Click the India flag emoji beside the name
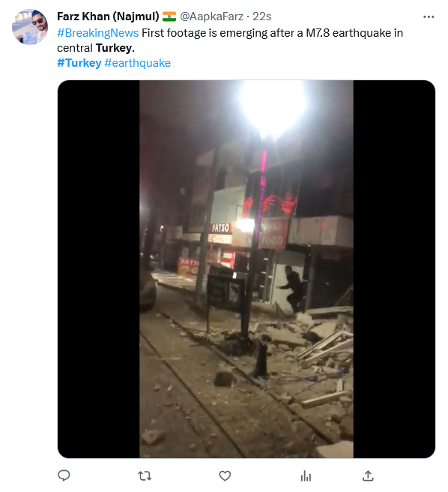Viewport: 448px width, 492px height. coord(169,16)
